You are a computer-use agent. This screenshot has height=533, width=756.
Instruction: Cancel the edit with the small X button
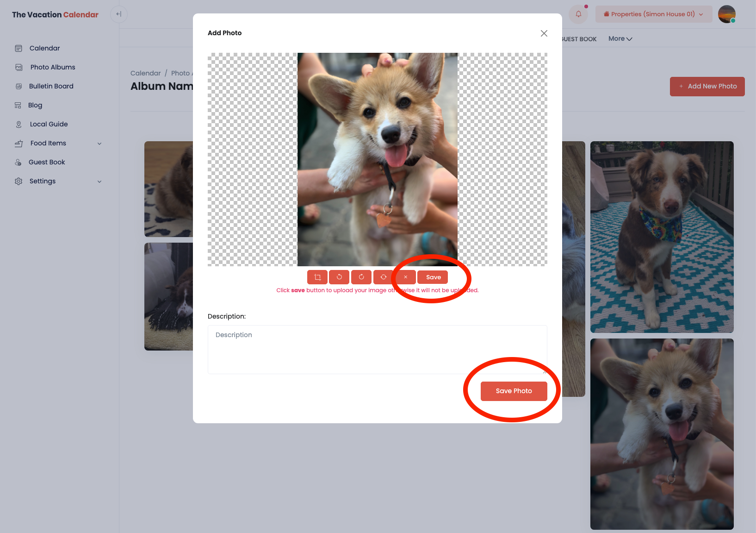pos(406,277)
